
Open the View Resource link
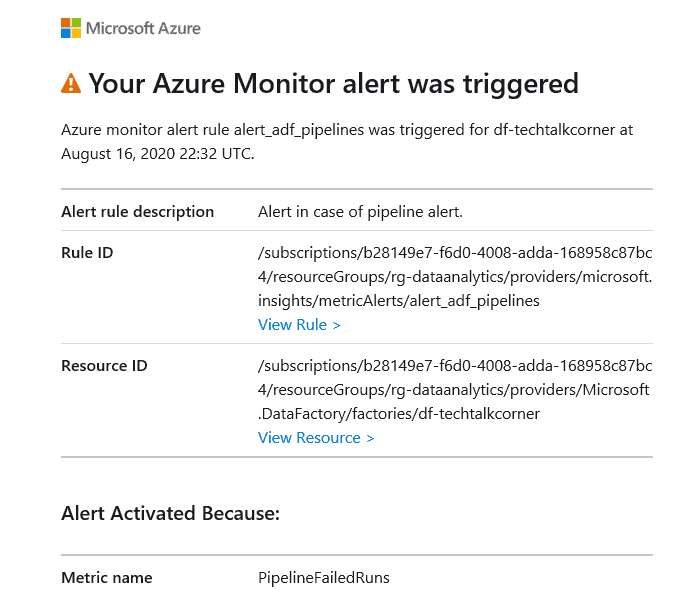tap(316, 438)
